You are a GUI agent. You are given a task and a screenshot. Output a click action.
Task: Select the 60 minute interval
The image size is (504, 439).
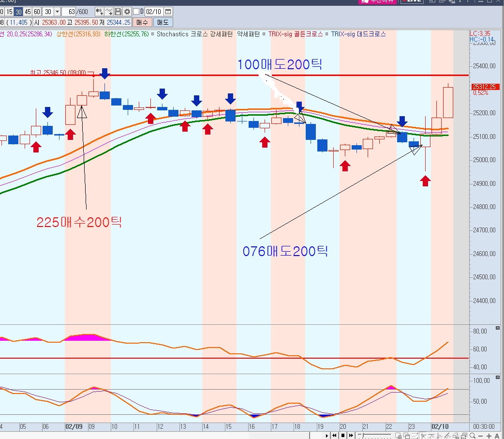coord(37,11)
